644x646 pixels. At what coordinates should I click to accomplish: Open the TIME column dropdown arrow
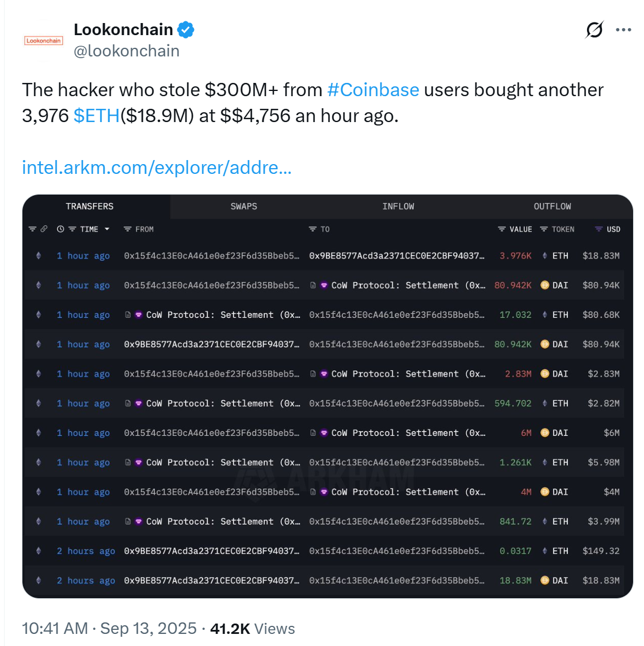pyautogui.click(x=107, y=229)
